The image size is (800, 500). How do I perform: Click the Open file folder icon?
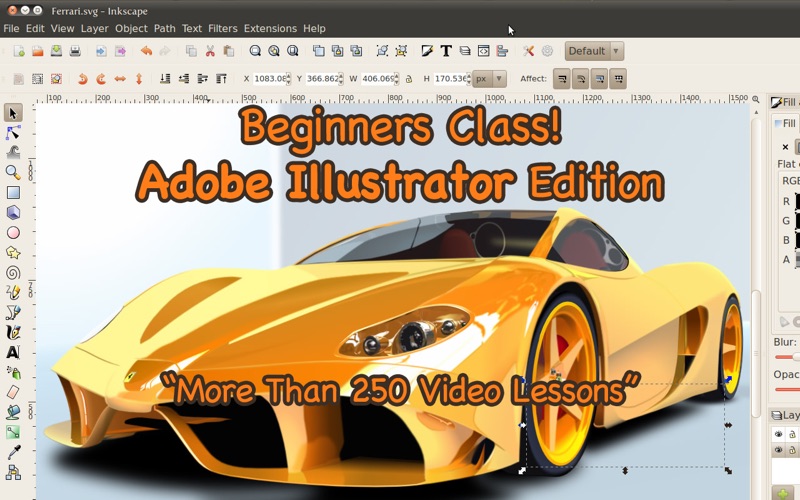coord(38,51)
